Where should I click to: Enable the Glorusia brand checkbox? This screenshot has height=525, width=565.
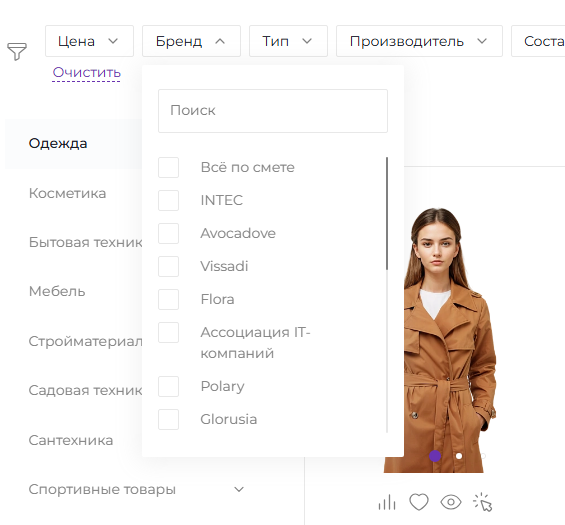pos(168,419)
